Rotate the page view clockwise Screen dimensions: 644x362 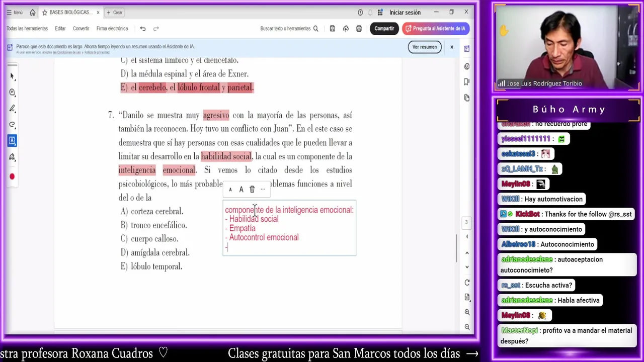click(x=467, y=283)
